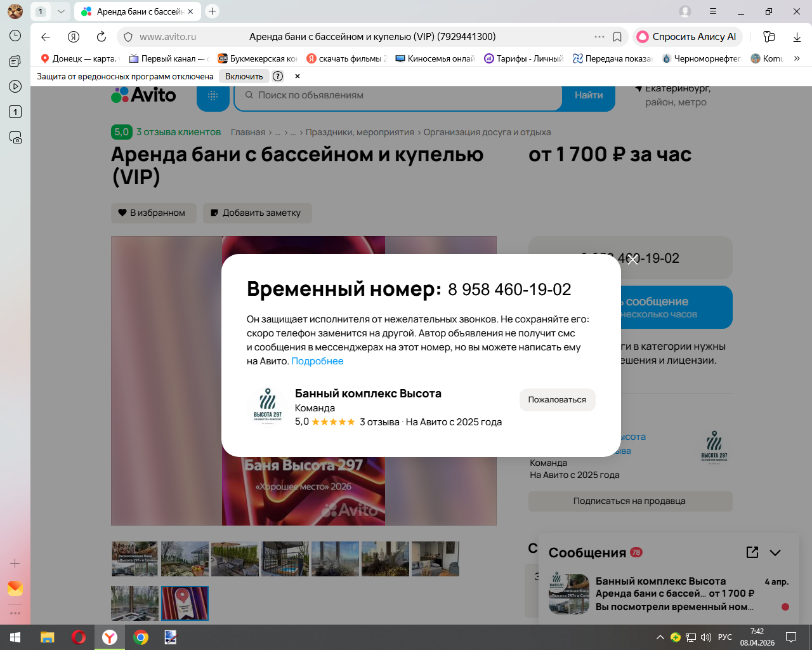812x650 pixels.
Task: Click Добавить заметку button
Action: (257, 213)
